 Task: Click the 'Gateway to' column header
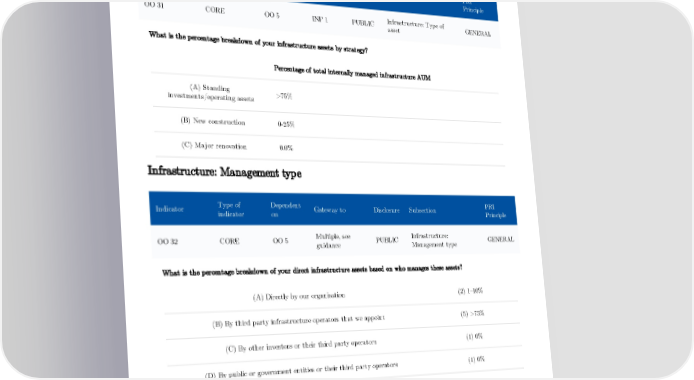click(330, 210)
